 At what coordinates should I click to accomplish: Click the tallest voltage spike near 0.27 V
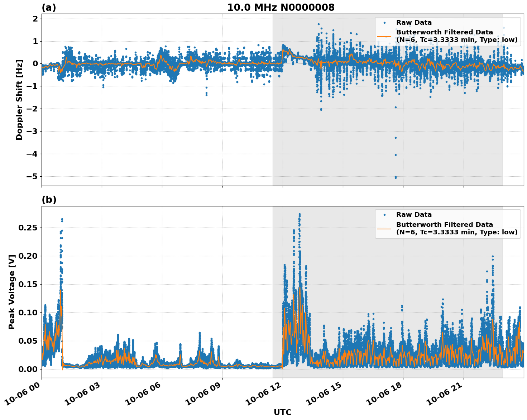pyautogui.click(x=300, y=214)
